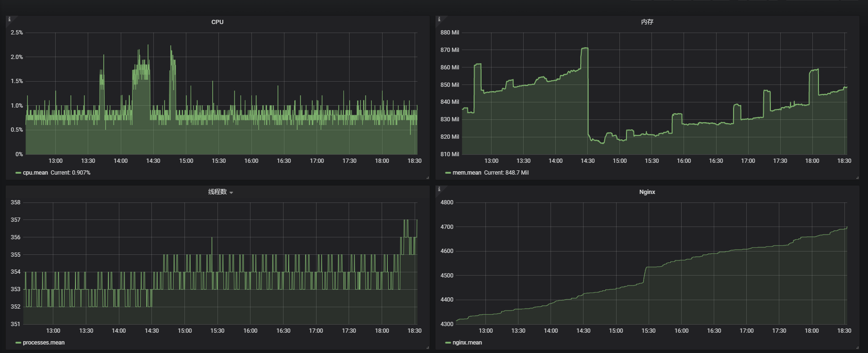This screenshot has height=353, width=868.
Task: Toggle the cpu.mean series in legend
Action: [35, 173]
